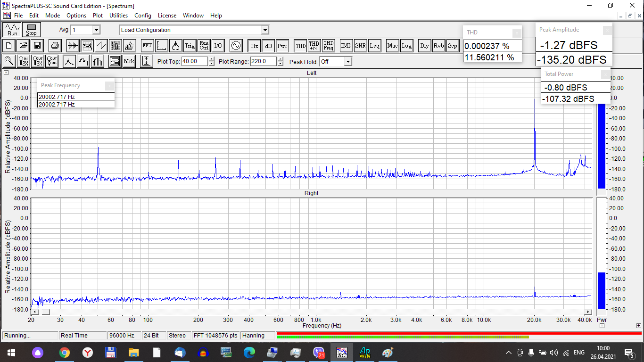Close the Peak Frequency floating window

109,85
